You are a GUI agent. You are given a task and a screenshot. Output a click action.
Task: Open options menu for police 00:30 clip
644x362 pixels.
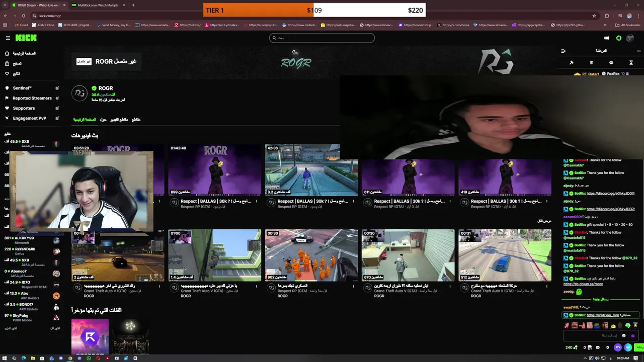pyautogui.click(x=353, y=286)
